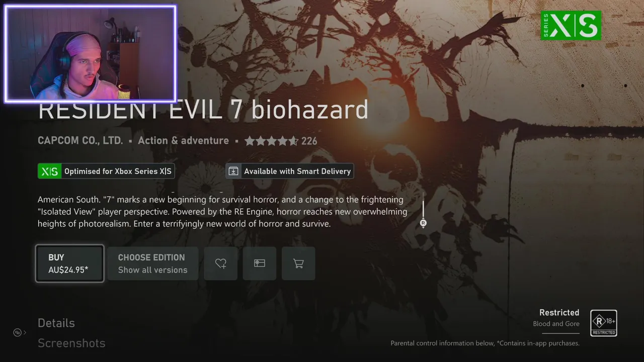Click the right-stick scroll indicator icon
Image resolution: width=644 pixels, height=362 pixels.
(x=423, y=223)
